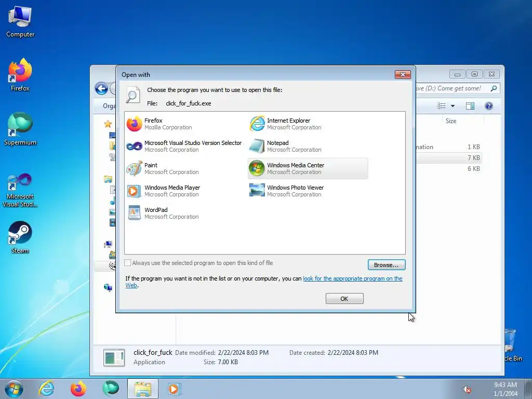Open Microsoft Visual Studio desktop shortcut
The width and height of the screenshot is (532, 399).
pyautogui.click(x=20, y=190)
